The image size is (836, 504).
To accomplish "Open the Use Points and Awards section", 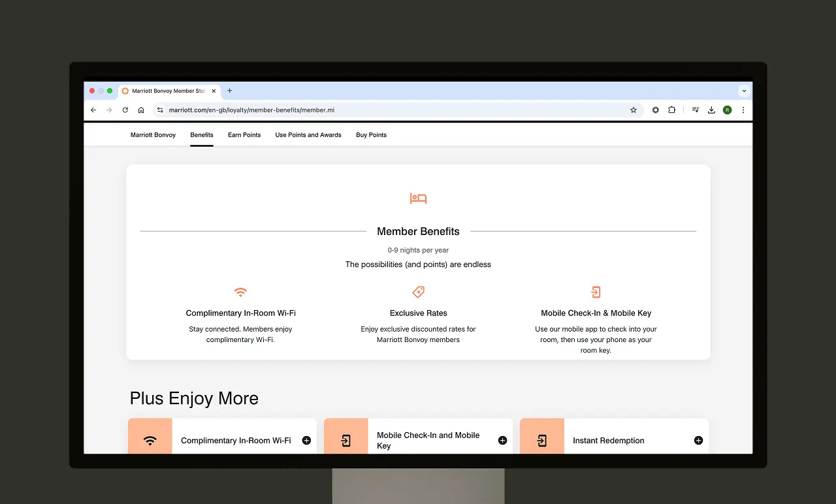I will coord(308,134).
